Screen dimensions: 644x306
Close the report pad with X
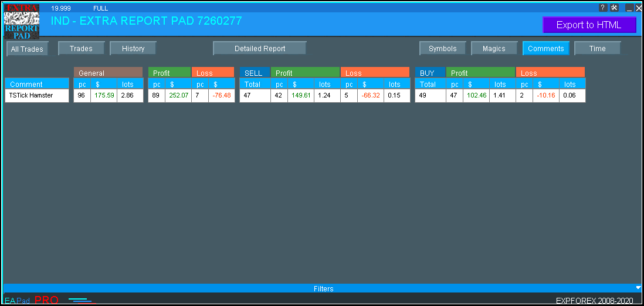point(639,8)
